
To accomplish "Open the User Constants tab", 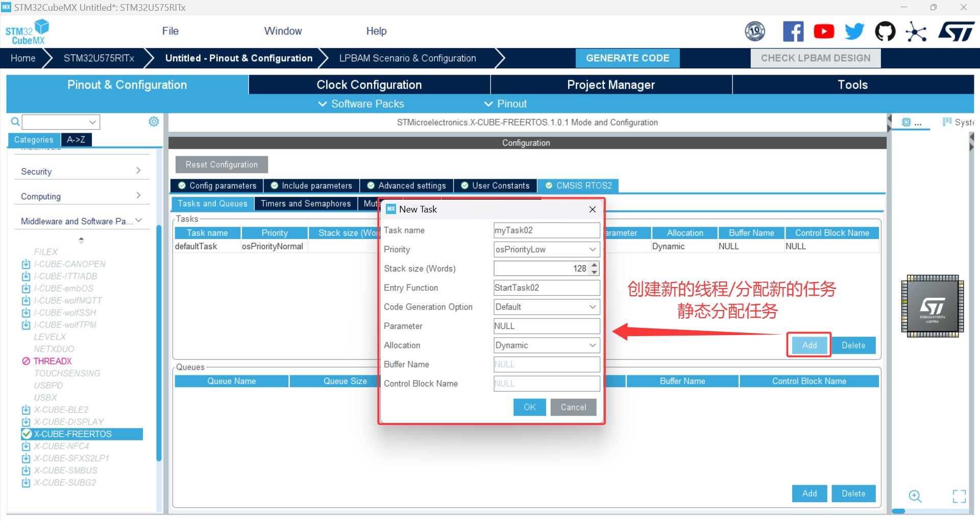I will click(x=495, y=185).
